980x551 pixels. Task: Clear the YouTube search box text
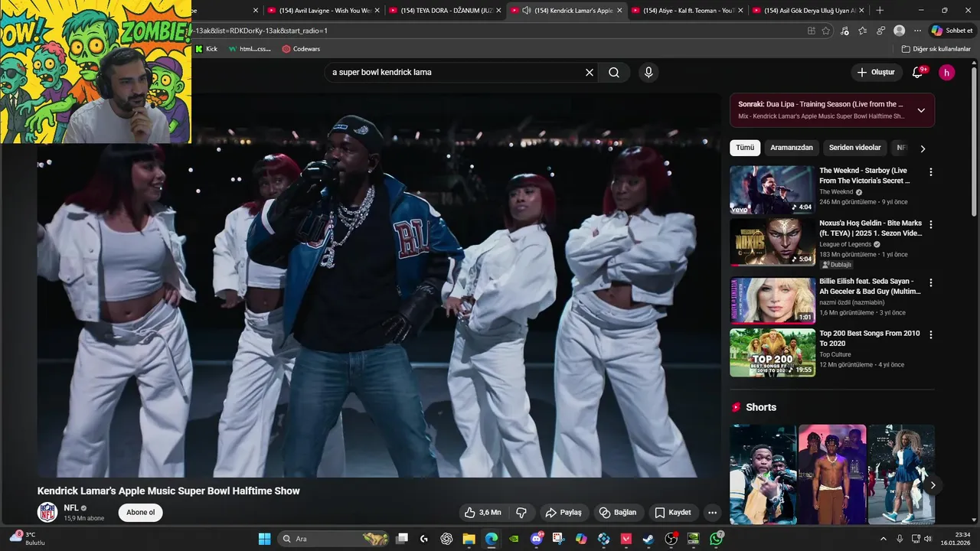pyautogui.click(x=590, y=73)
